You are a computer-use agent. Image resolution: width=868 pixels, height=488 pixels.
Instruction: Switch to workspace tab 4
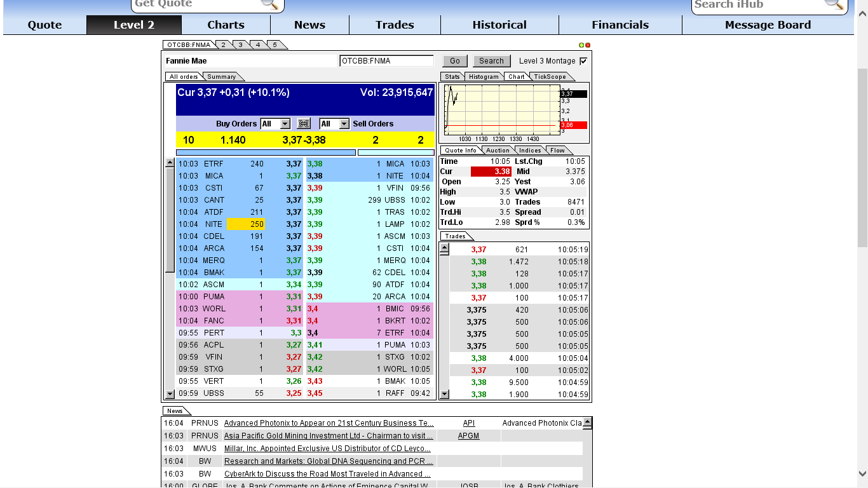tap(258, 45)
